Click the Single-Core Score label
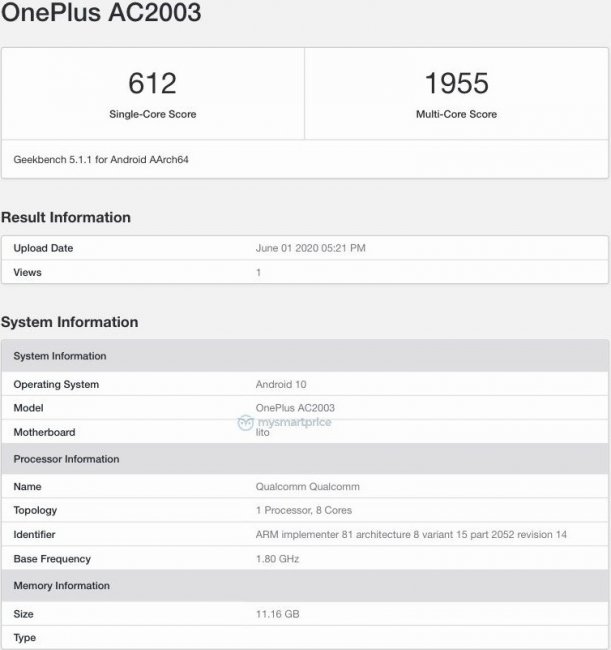 click(x=152, y=114)
